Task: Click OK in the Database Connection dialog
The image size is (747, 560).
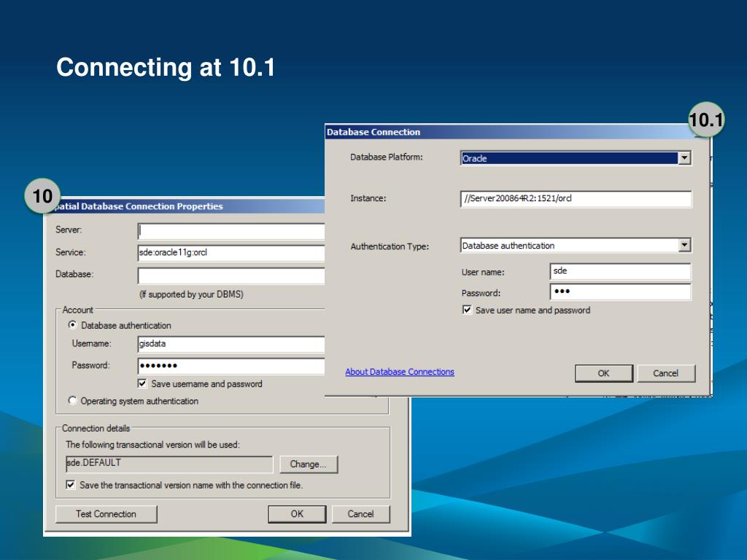Action: pos(603,373)
